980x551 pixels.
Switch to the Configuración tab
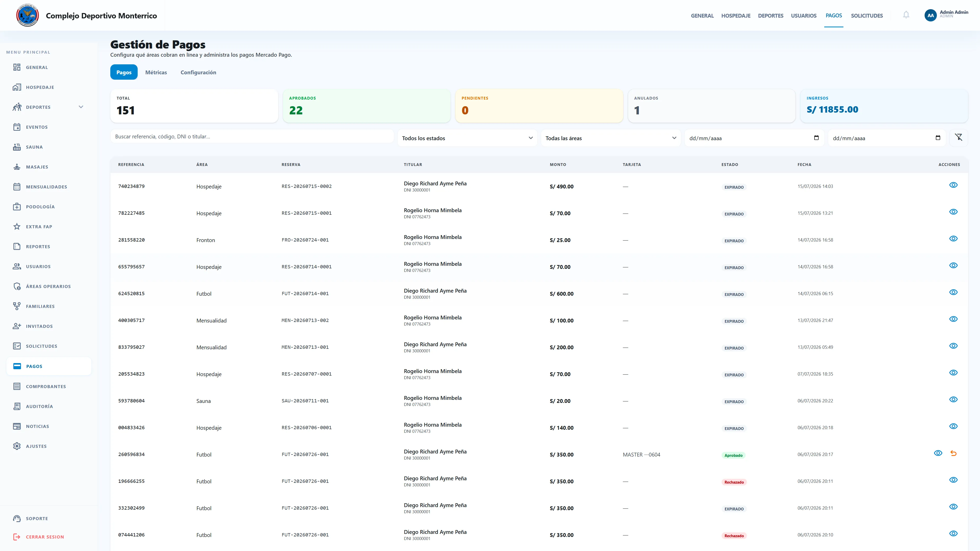click(x=198, y=72)
